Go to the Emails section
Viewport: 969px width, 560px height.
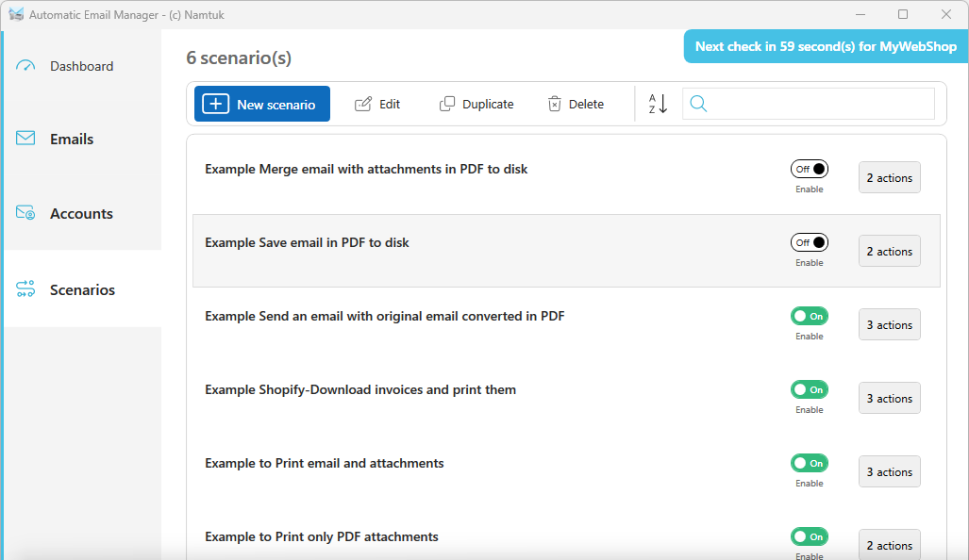pyautogui.click(x=81, y=139)
